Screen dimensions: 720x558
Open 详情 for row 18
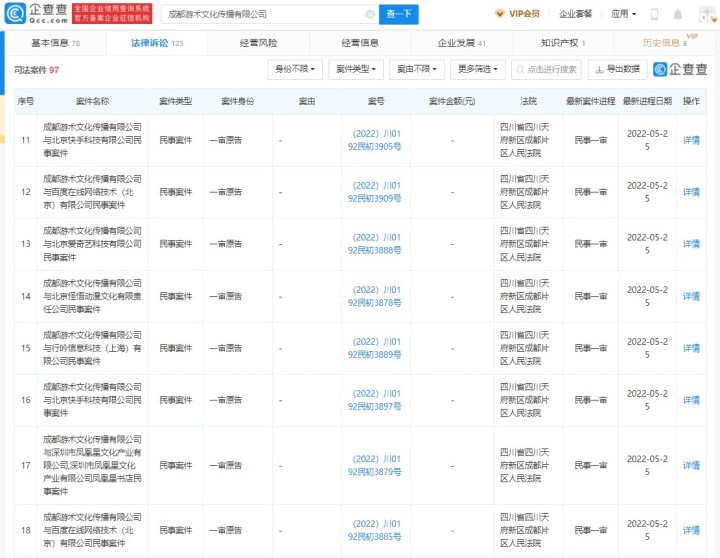click(x=691, y=530)
